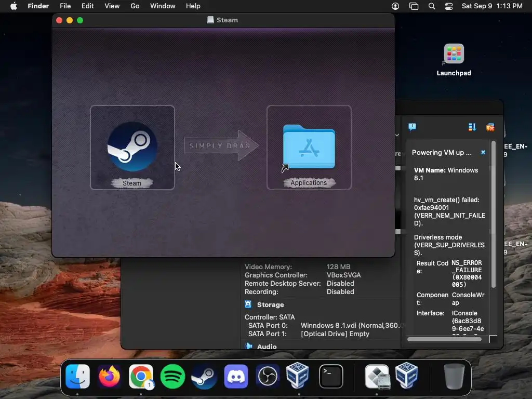Screen dimensions: 532x399
Task: Click the Applications folder shortcut icon
Action: coord(309,147)
